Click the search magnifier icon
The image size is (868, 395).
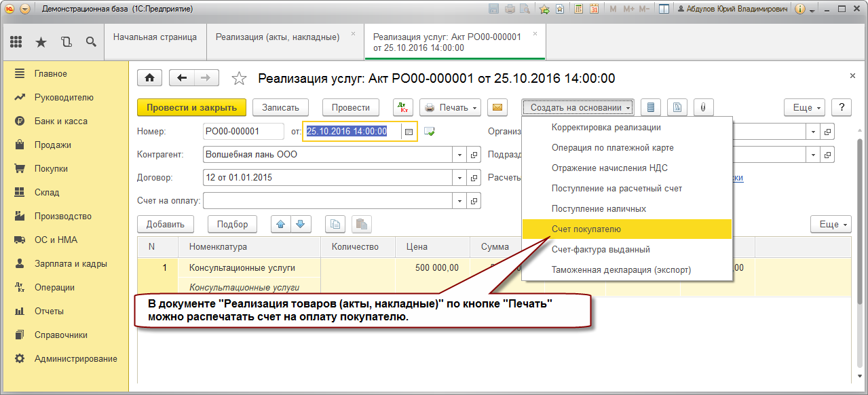(x=90, y=42)
